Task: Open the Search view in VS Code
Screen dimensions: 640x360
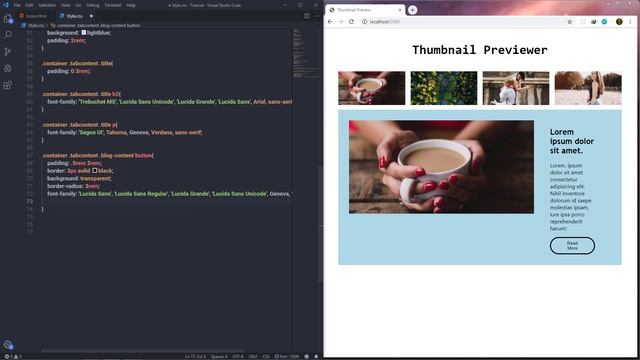Action: click(x=8, y=35)
